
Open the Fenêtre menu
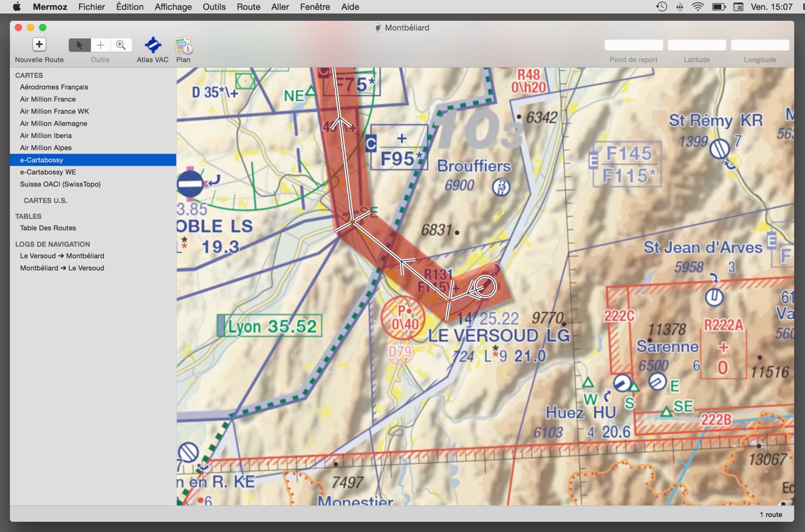(x=315, y=7)
